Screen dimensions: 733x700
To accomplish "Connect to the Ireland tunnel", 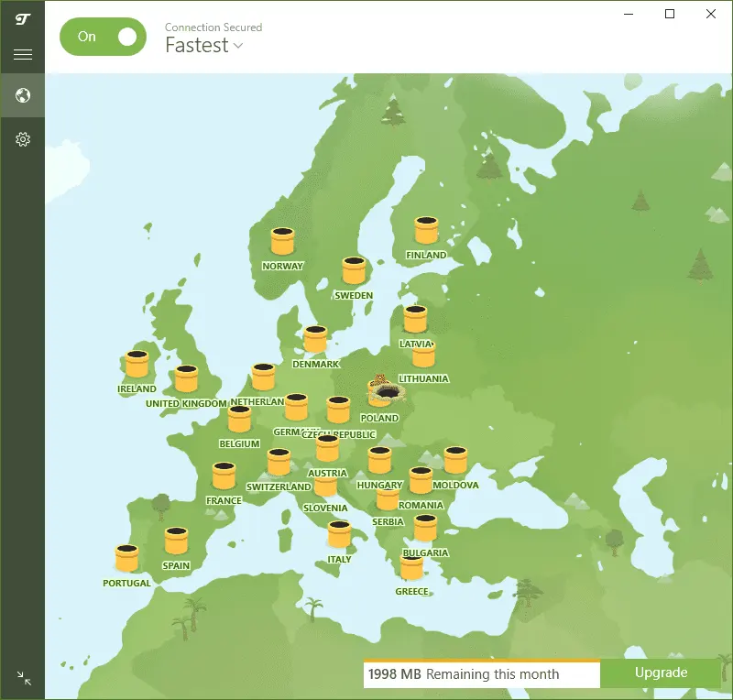I will pos(137,365).
